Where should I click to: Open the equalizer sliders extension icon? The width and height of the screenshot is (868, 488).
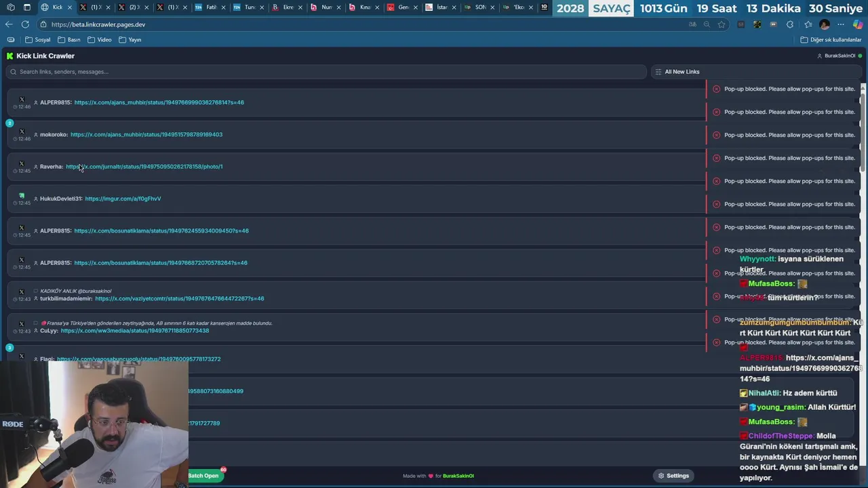[x=741, y=24]
